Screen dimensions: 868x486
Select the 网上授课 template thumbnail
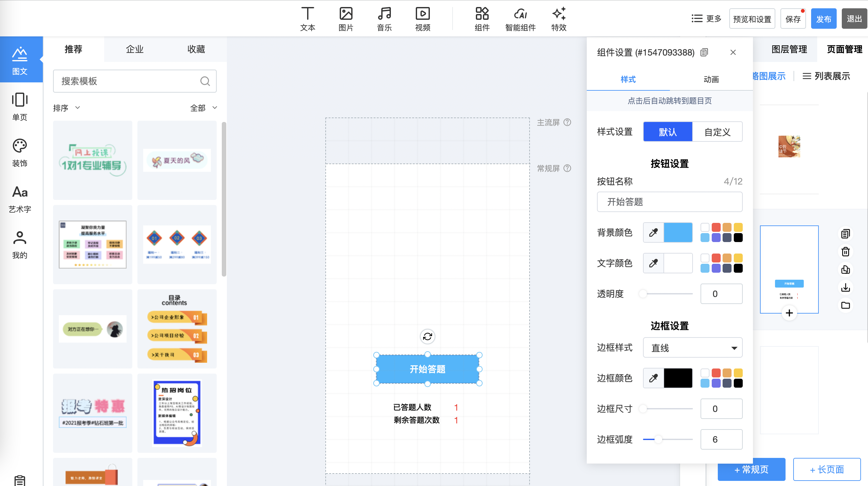pos(93,160)
